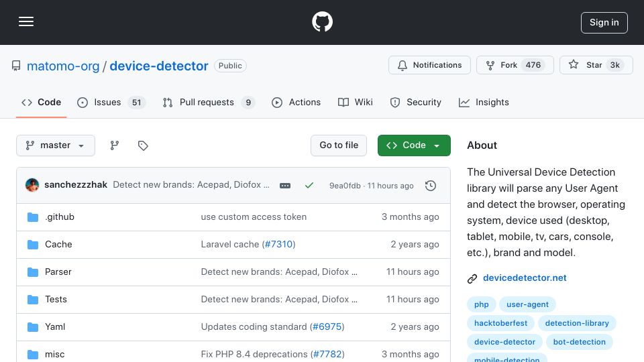This screenshot has width=644, height=362.
Task: Click the misc folder icon
Action: point(33,355)
